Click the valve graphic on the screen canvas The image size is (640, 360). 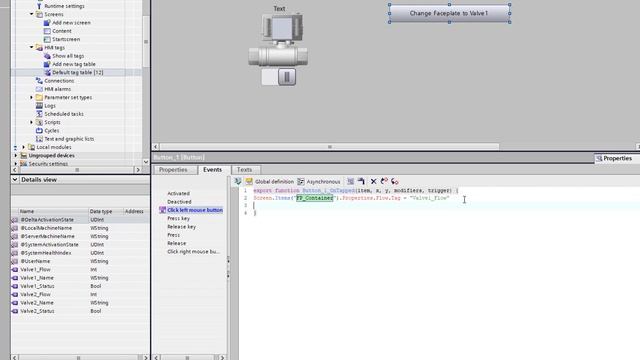click(x=279, y=40)
